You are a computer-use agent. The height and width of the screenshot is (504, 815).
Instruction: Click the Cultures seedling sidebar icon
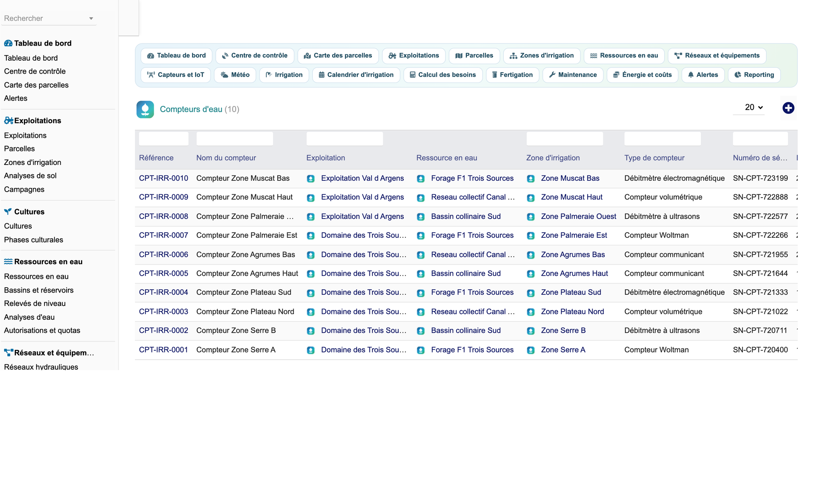coord(8,212)
